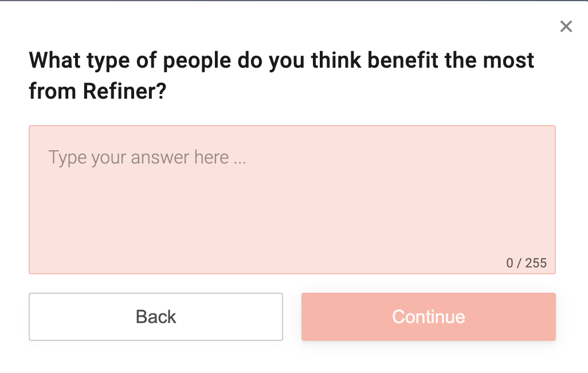Click the placeholder text in the answer field

148,157
